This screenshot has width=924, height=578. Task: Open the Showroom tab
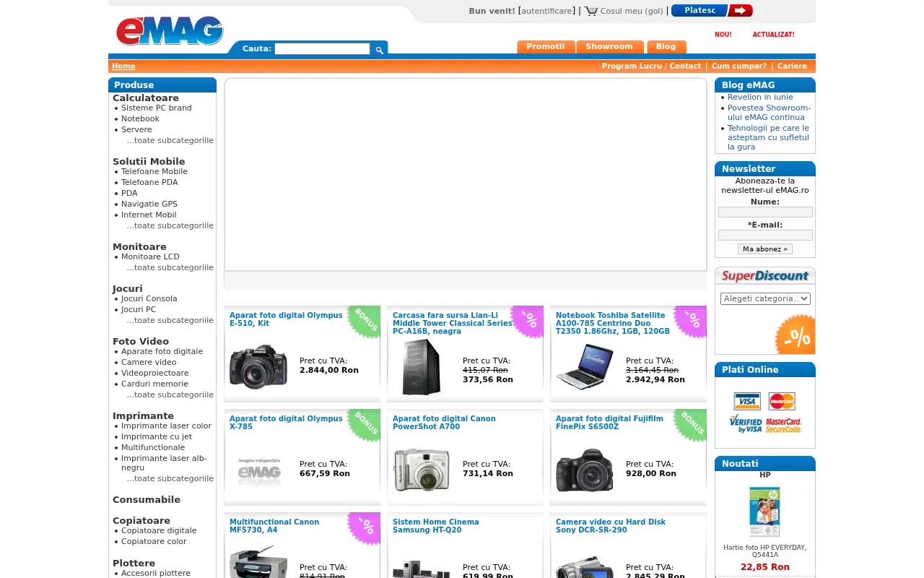[x=609, y=47]
